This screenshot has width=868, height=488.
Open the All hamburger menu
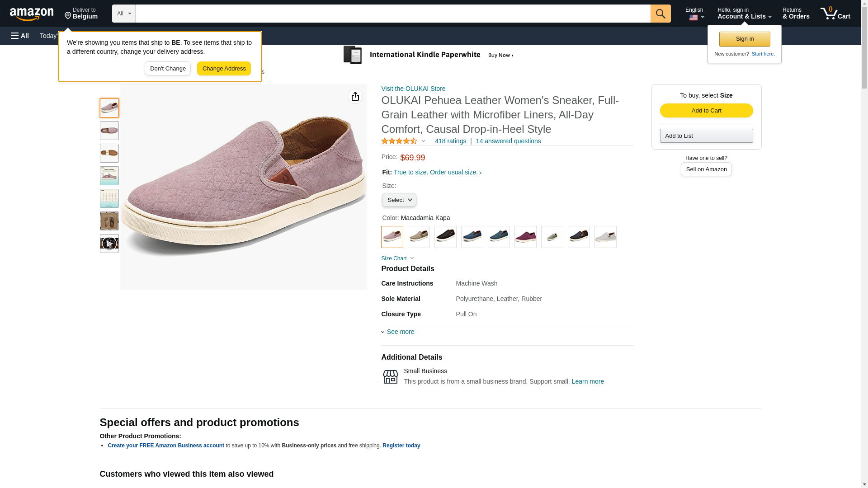[x=20, y=36]
